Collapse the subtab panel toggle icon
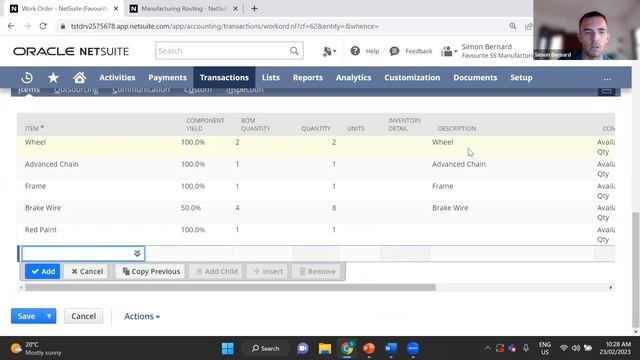The image size is (640, 360). 607,91
